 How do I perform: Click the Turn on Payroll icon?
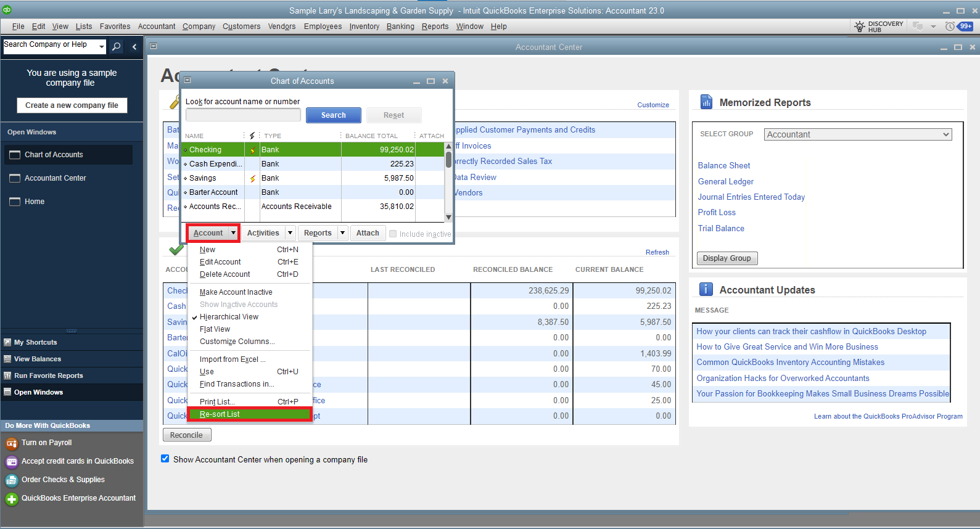[11, 443]
